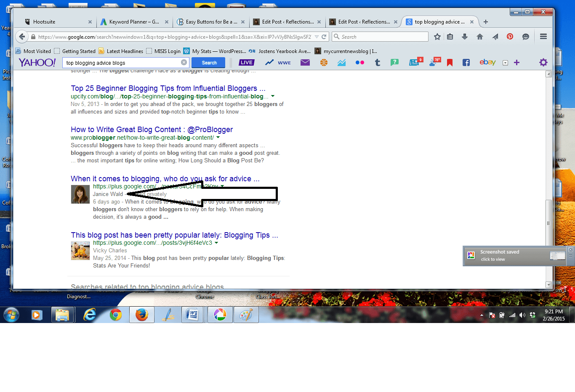Launch Google Chrome from the taskbar
This screenshot has width=575, height=392.
[x=116, y=315]
